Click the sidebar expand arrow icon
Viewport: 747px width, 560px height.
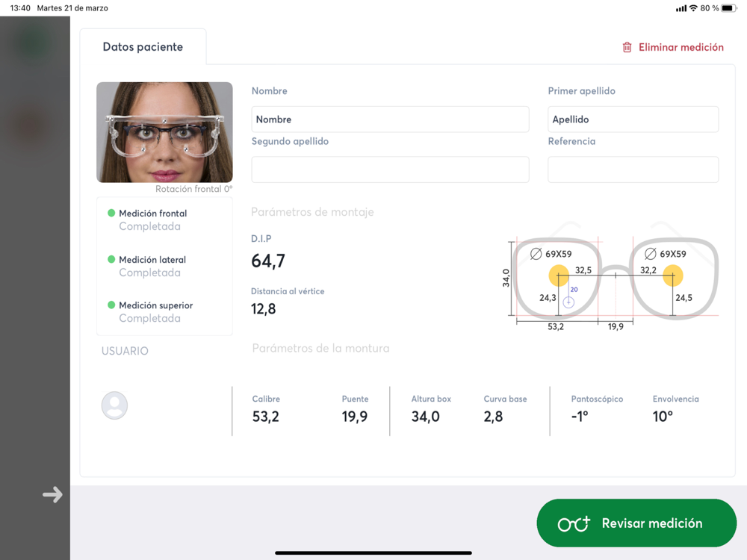point(52,494)
